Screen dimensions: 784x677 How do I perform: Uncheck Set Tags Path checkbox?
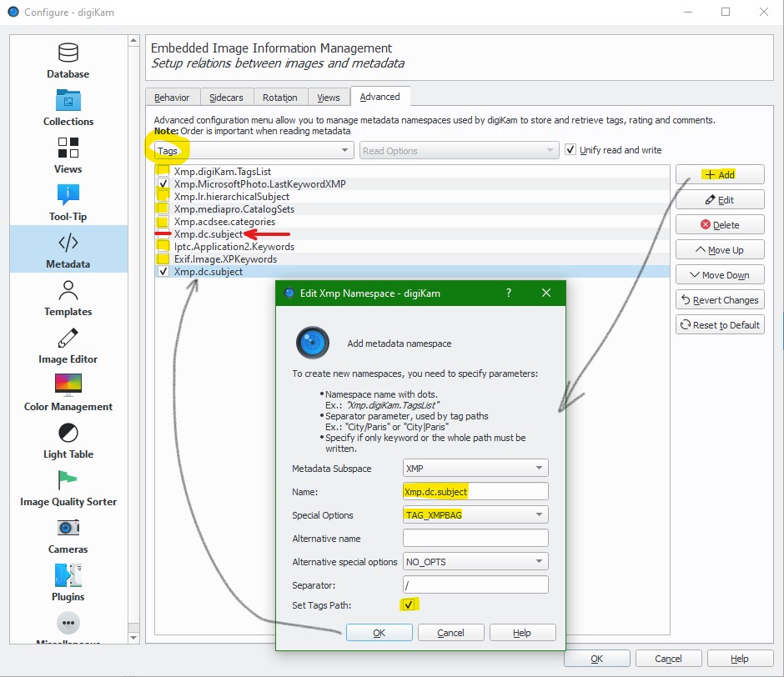(x=409, y=604)
